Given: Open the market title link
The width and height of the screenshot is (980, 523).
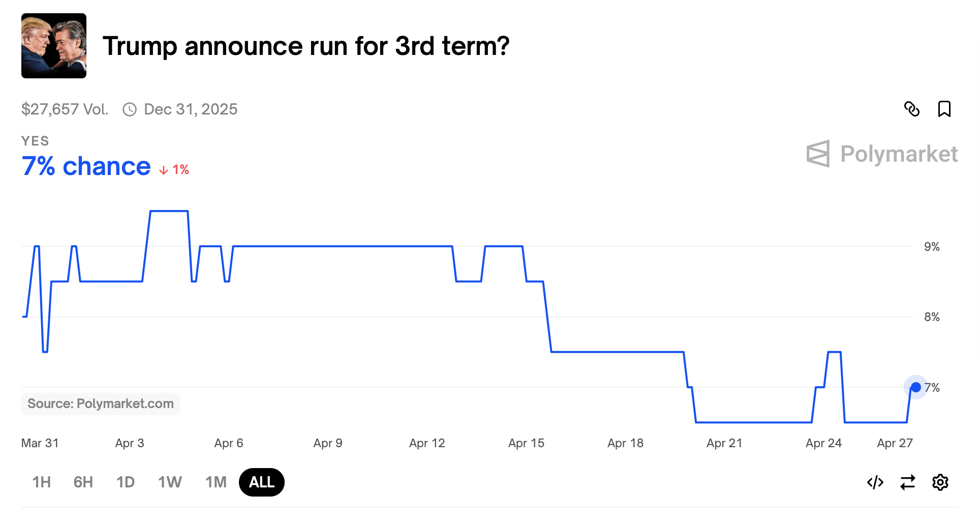Looking at the screenshot, I should click(306, 46).
